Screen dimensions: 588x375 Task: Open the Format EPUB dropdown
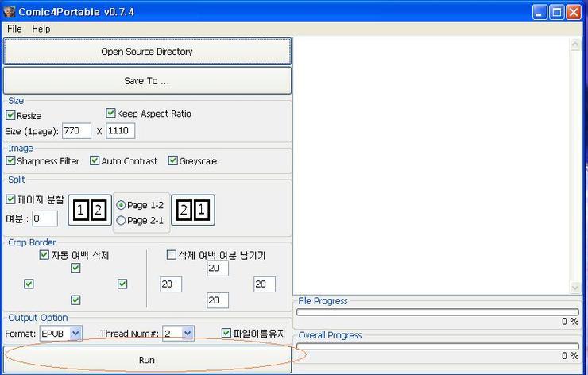75,334
